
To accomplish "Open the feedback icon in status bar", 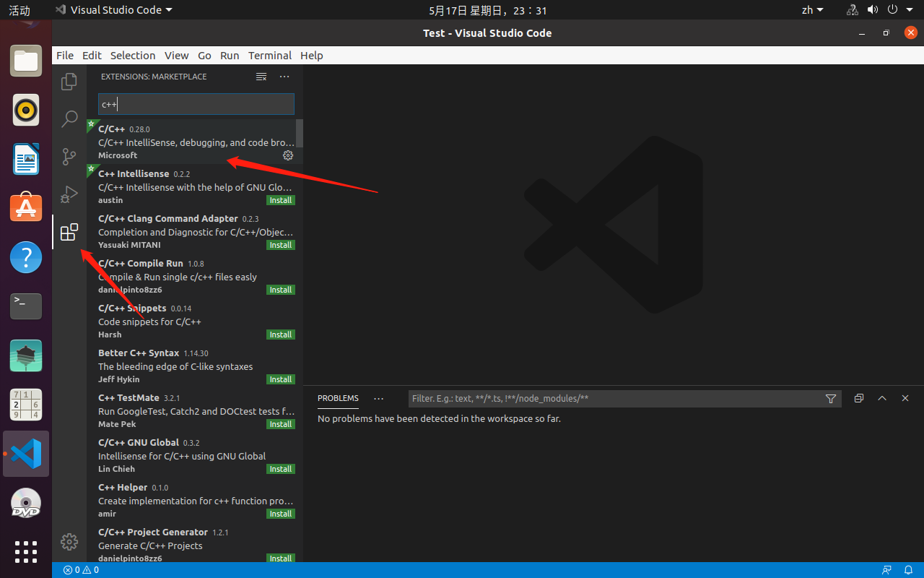I will tap(886, 570).
